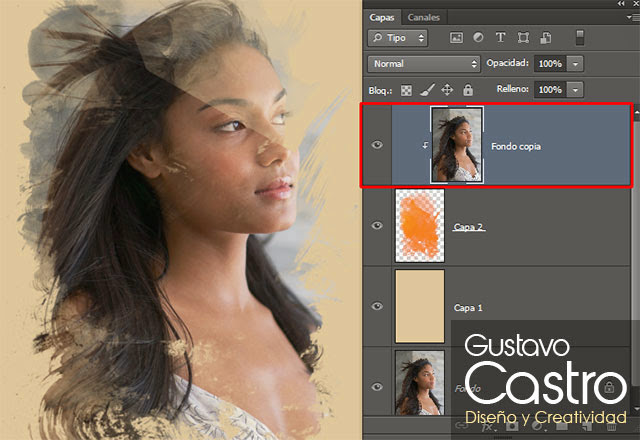This screenshot has width=640, height=440.
Task: Create a new group folder
Action: (x=562, y=427)
